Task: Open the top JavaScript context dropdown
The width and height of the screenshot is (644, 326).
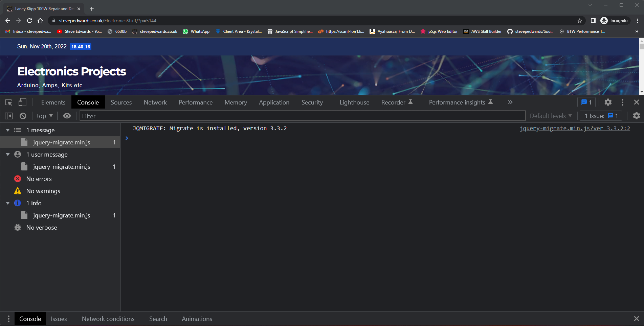Action: point(45,116)
